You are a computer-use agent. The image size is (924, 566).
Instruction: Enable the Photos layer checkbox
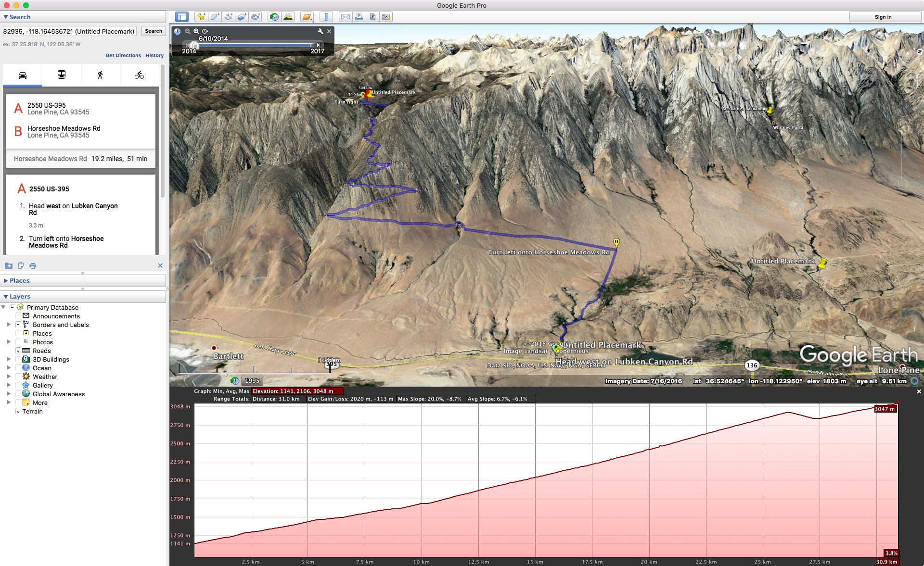coord(18,342)
